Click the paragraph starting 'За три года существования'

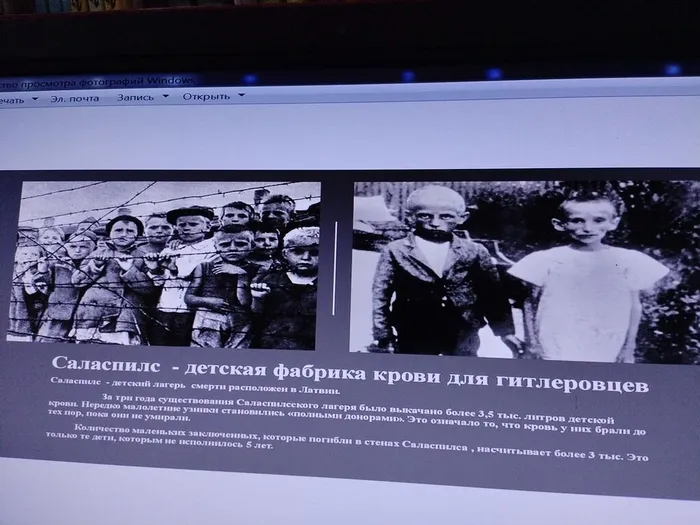(346, 416)
